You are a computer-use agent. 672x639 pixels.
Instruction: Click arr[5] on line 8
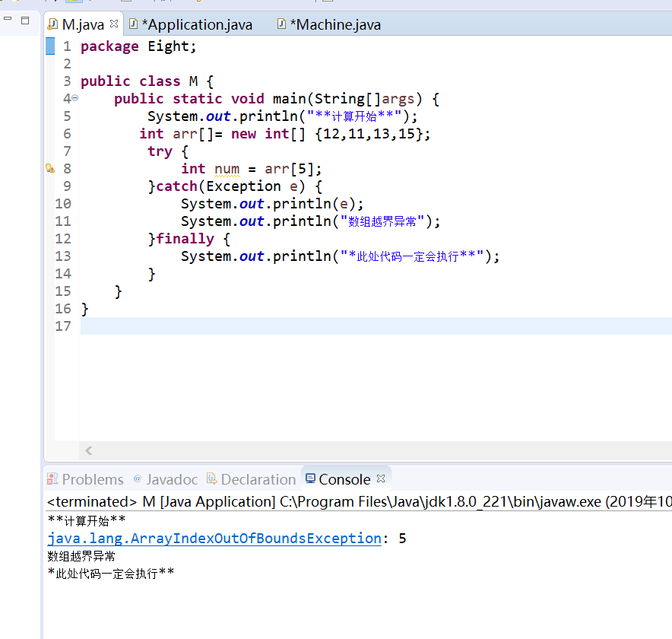tap(290, 169)
